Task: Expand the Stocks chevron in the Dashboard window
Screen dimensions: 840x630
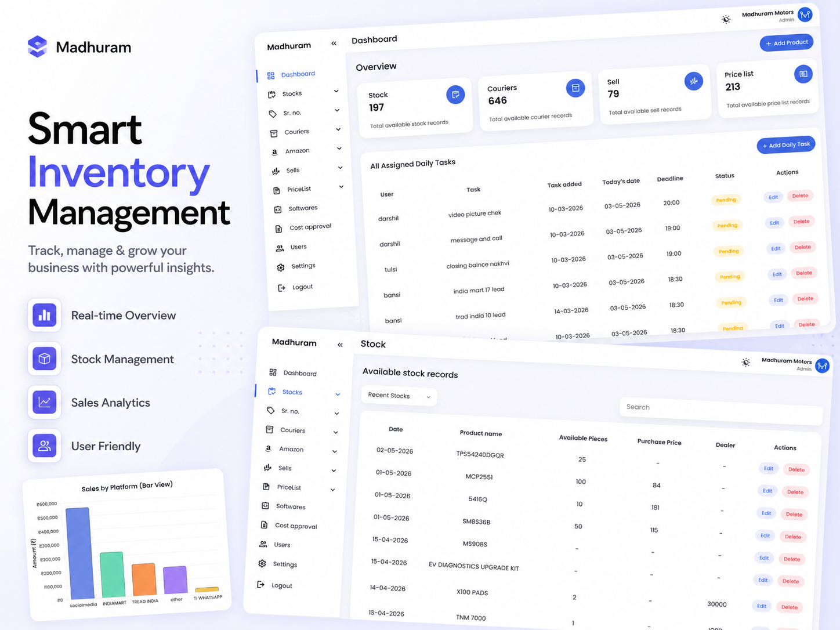Action: (x=336, y=91)
